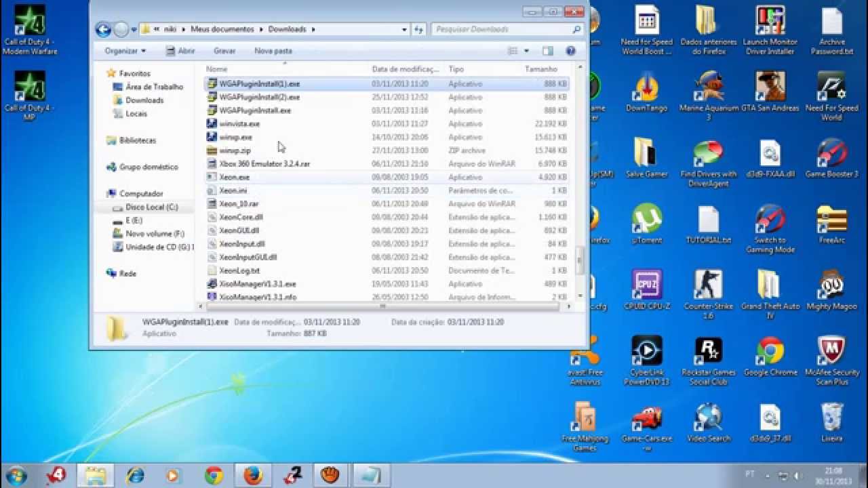Create a new folder with Nova pasta
868x488 pixels.
(x=273, y=51)
